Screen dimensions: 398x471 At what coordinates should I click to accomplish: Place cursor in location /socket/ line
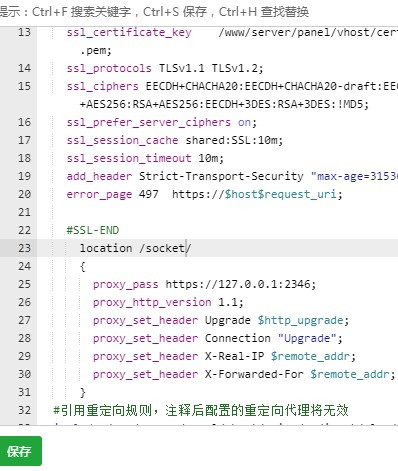click(x=135, y=248)
